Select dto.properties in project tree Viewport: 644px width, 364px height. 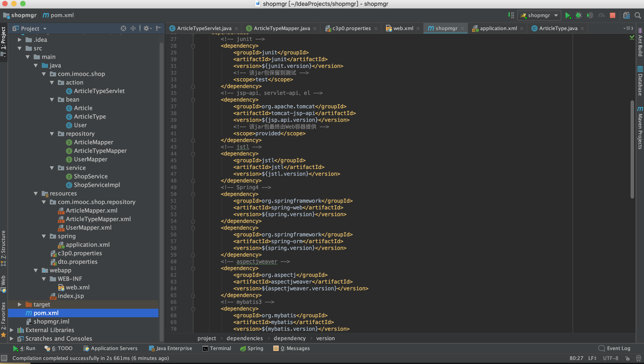tap(77, 262)
